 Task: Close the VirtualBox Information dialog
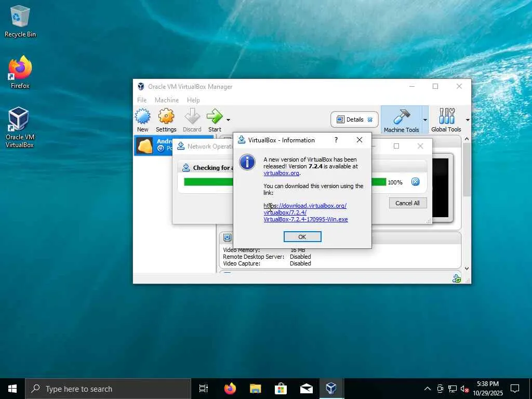360,140
